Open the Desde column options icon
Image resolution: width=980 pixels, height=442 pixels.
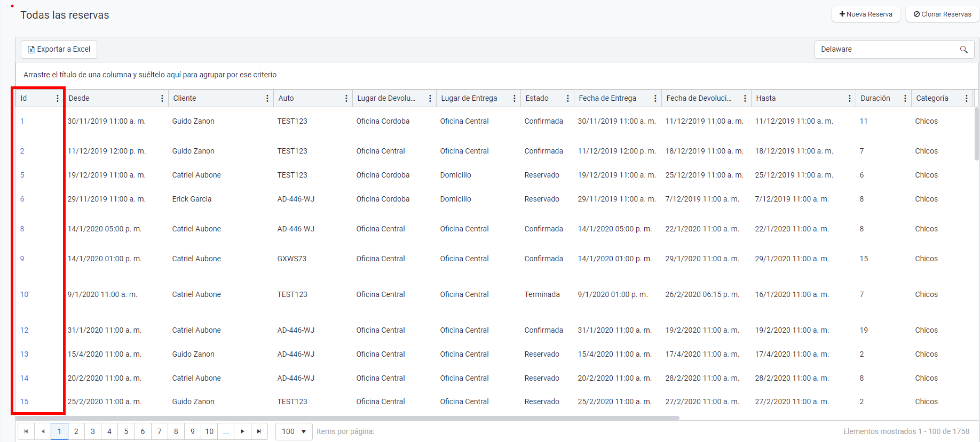click(x=162, y=98)
